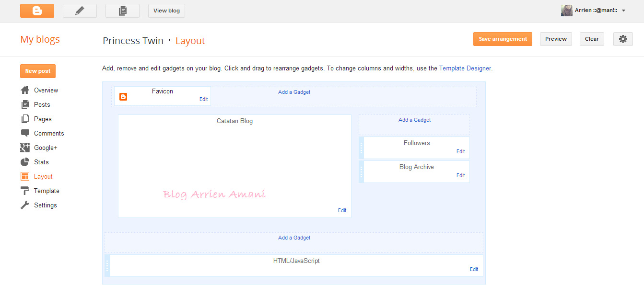Open the post list icon in toolbar
Viewport: 644px width, 285px height.
click(122, 10)
